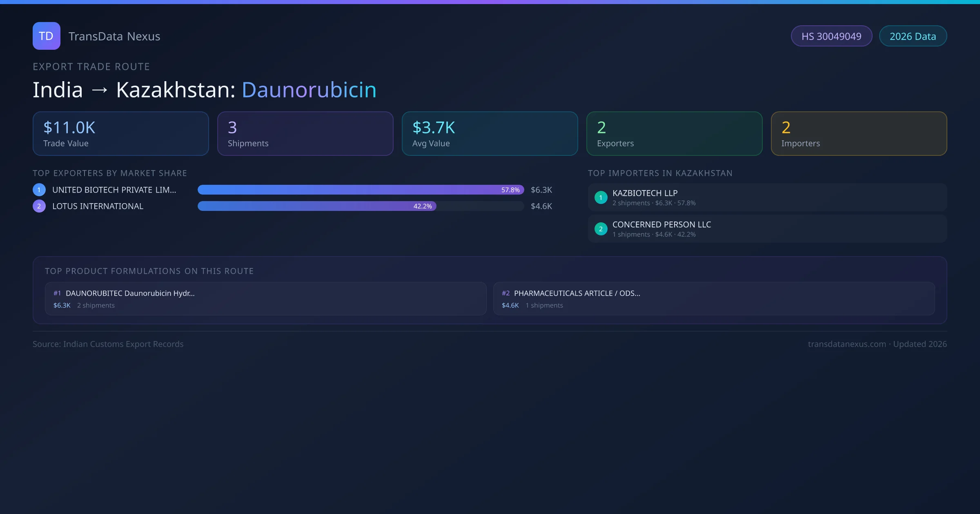Select the 2026 Data pill
Screen dimensions: 980x514
click(913, 36)
